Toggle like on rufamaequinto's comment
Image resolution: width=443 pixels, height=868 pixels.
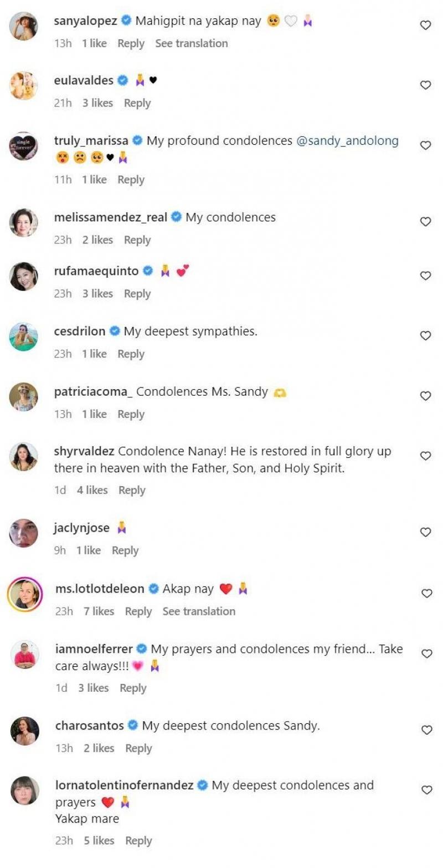click(x=425, y=275)
